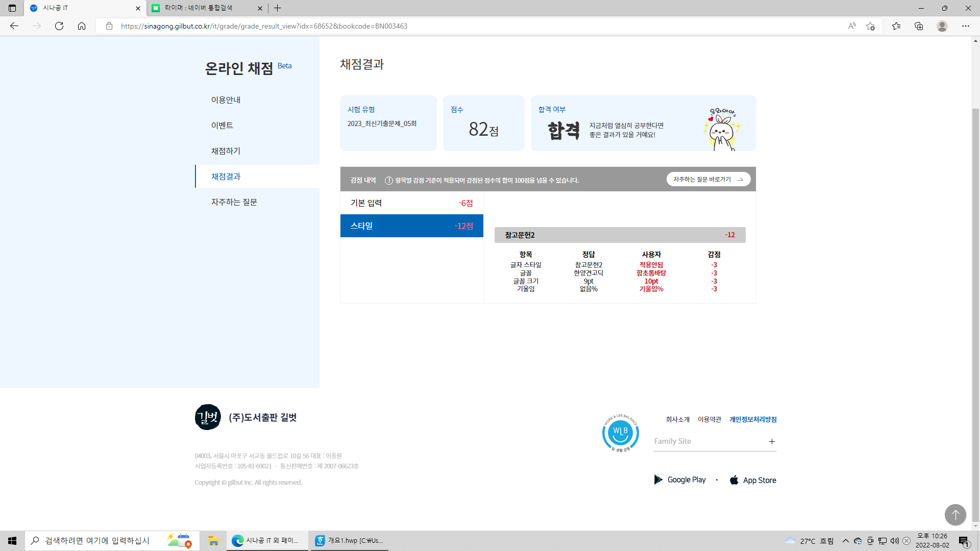Click the Read aloud icon in address bar
This screenshot has height=551, width=980.
[852, 26]
